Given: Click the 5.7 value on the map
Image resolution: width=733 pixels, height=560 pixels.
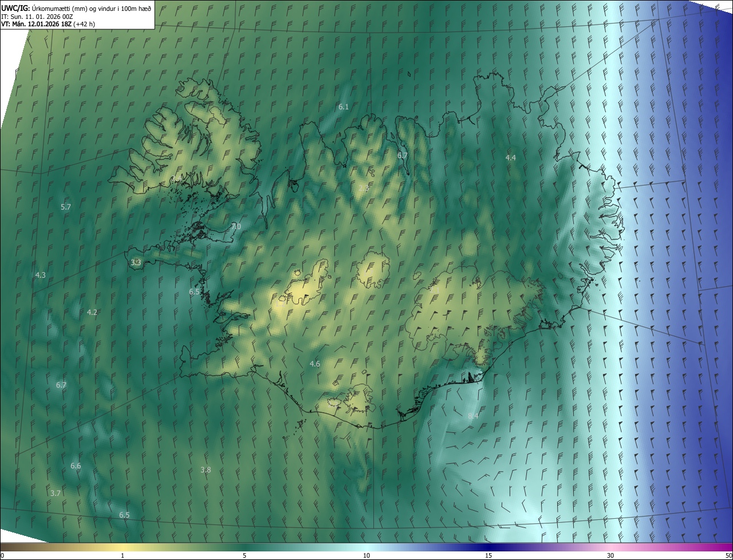Looking at the screenshot, I should click(66, 207).
